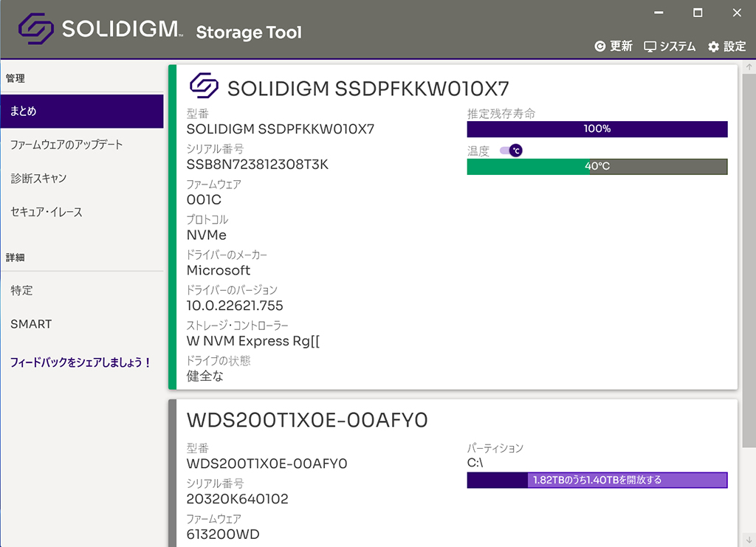The image size is (756, 547).
Task: Click the monitor icon for システム
Action: pyautogui.click(x=650, y=47)
